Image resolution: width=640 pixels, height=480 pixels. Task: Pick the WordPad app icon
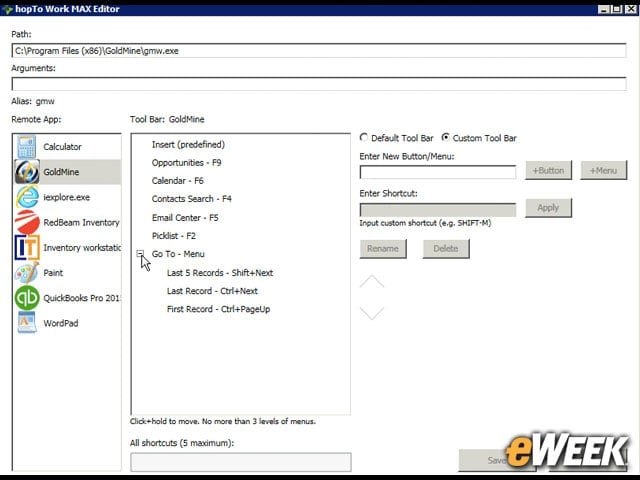coord(27,323)
